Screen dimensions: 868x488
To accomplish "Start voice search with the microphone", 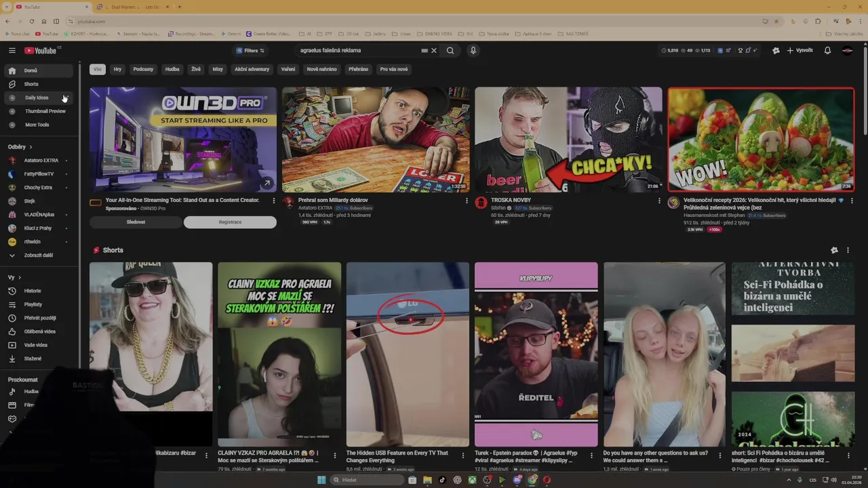I will tap(473, 50).
